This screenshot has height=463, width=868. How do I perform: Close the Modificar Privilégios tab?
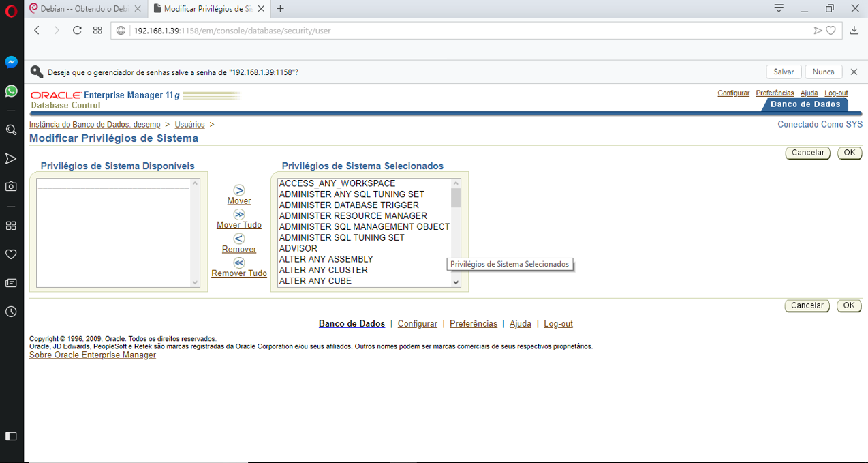click(x=260, y=9)
